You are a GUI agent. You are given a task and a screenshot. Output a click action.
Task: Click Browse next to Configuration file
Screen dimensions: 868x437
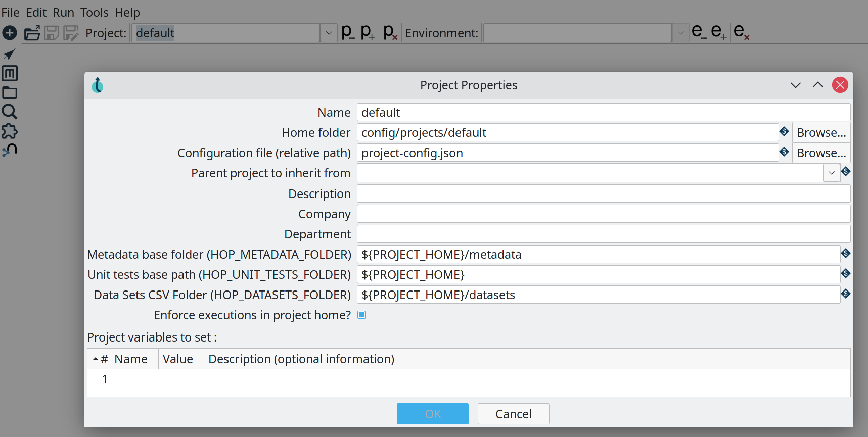pos(821,153)
